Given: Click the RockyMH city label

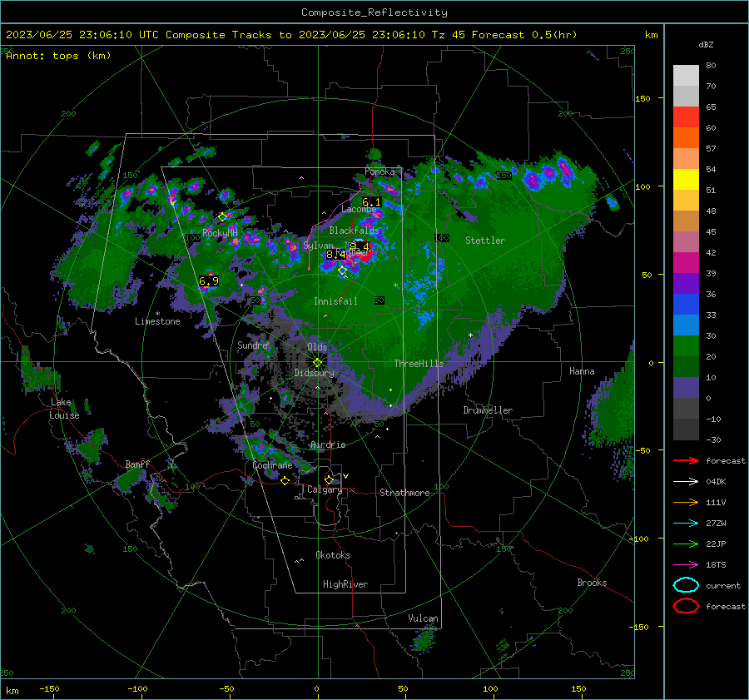Looking at the screenshot, I should (x=220, y=233).
